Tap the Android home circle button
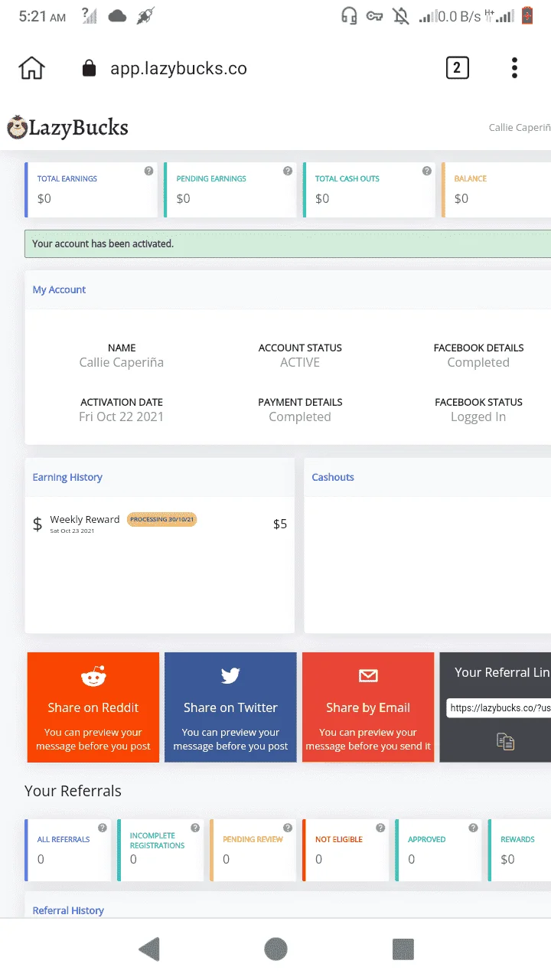 275,949
